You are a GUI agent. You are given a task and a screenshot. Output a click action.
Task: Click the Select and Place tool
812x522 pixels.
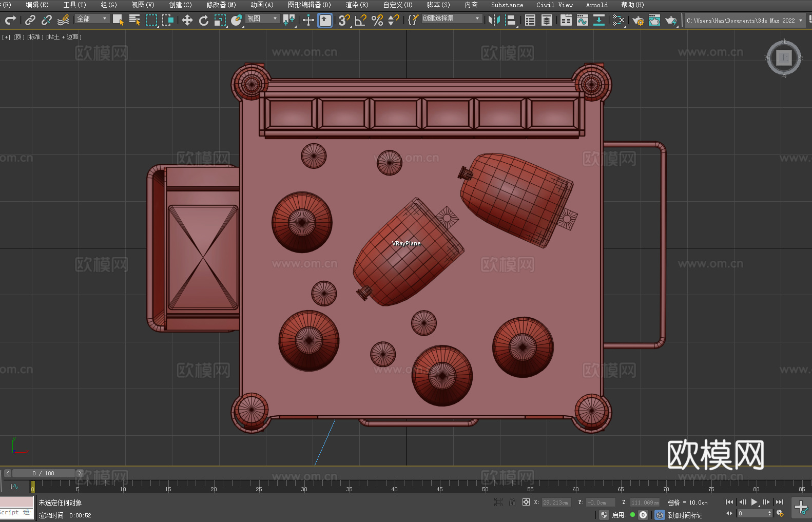[x=237, y=20]
